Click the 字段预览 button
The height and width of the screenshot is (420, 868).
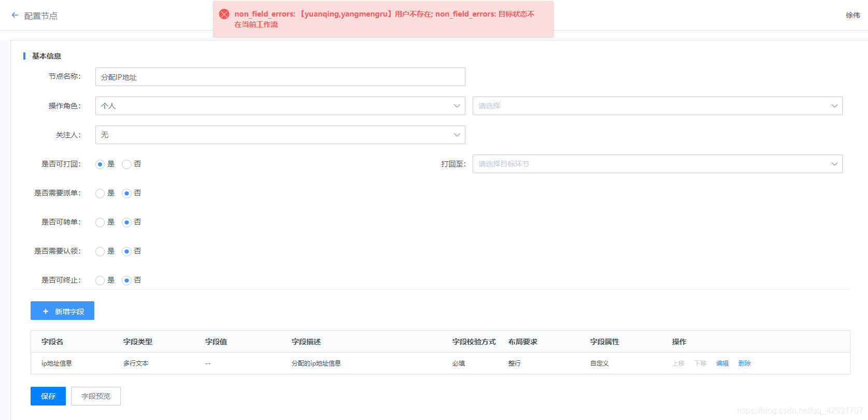coord(96,396)
